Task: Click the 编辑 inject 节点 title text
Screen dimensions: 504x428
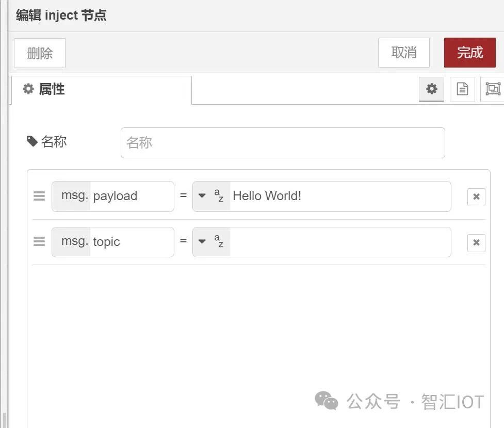Action: [61, 15]
